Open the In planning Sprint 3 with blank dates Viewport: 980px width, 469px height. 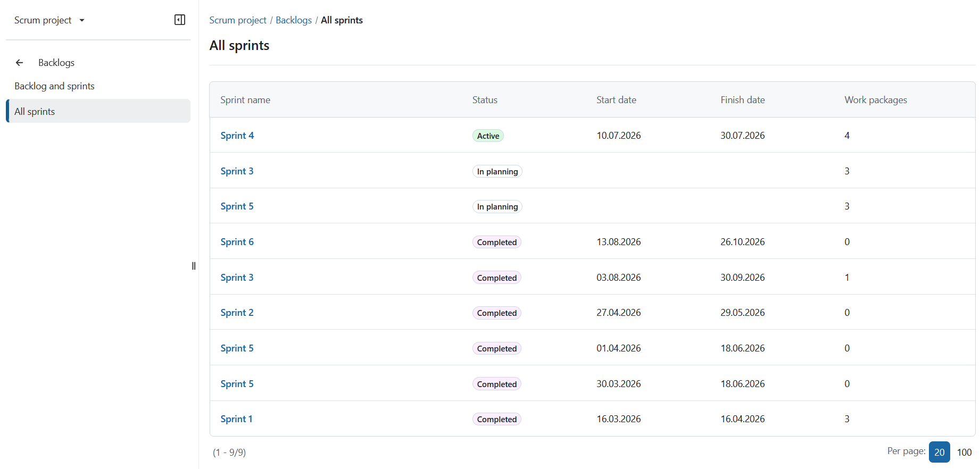coord(237,171)
